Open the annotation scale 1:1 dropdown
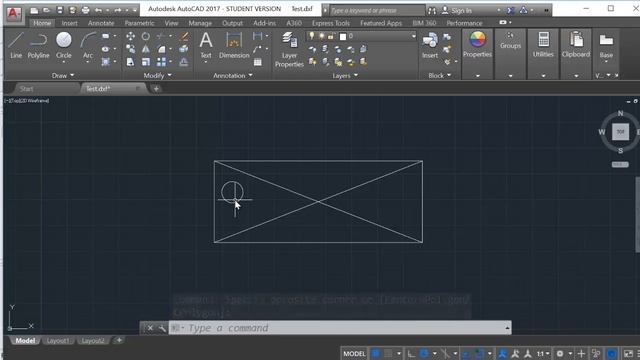The width and height of the screenshot is (640, 360). [543, 353]
